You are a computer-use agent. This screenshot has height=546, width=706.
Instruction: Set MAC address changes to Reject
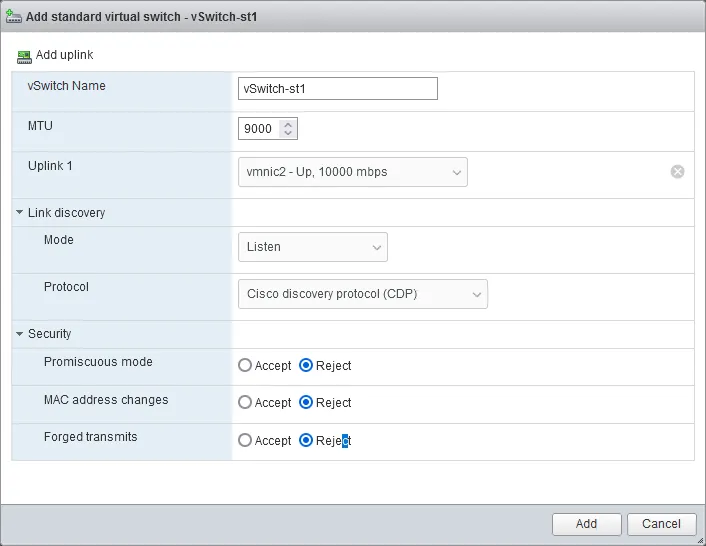307,403
